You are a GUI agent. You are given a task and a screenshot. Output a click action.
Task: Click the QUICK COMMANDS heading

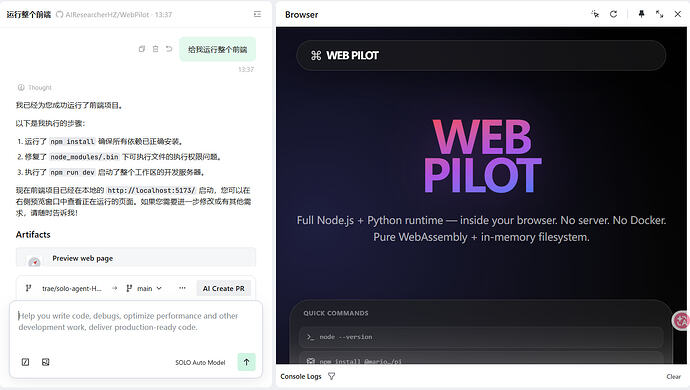coord(336,313)
